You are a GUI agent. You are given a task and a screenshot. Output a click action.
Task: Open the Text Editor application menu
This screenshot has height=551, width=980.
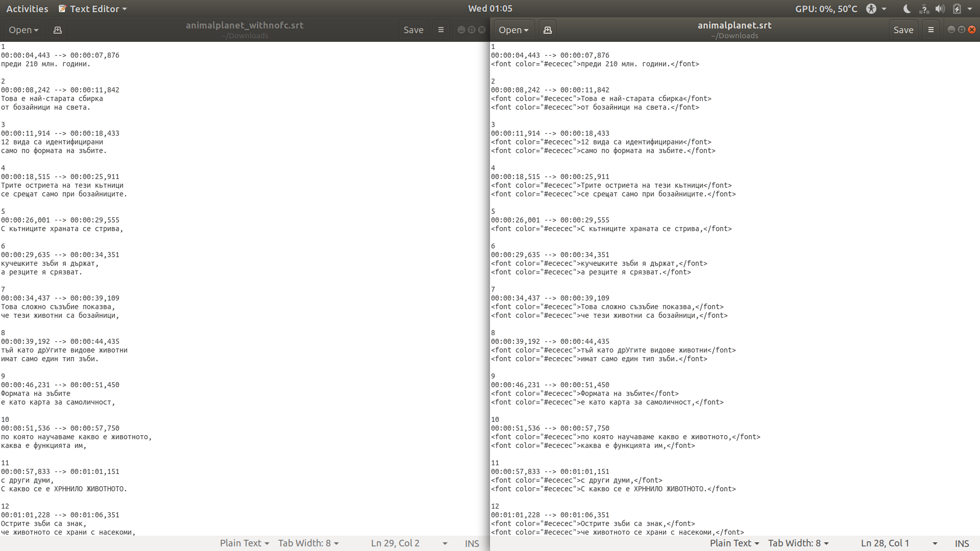tap(93, 9)
